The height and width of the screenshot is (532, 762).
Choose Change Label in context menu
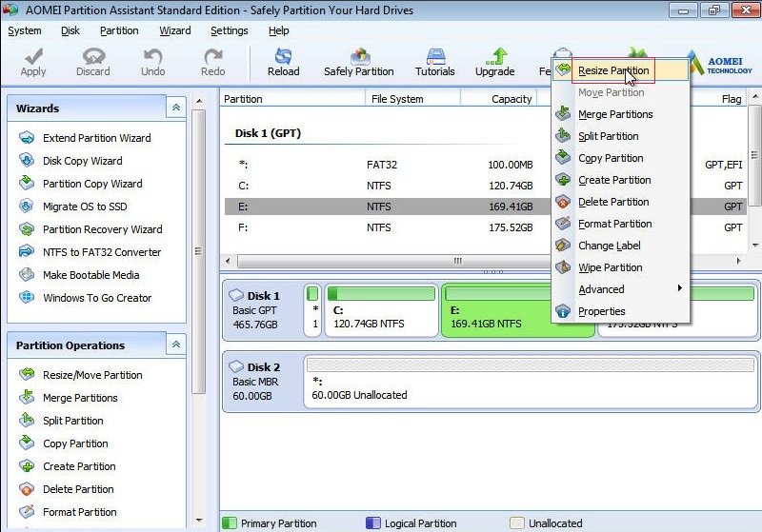click(x=621, y=246)
